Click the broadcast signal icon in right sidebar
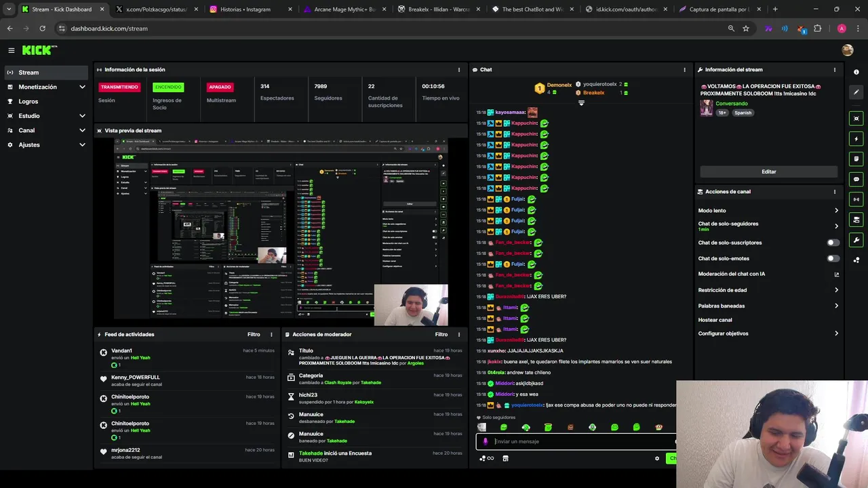Viewport: 868px width, 488px height. tap(856, 199)
